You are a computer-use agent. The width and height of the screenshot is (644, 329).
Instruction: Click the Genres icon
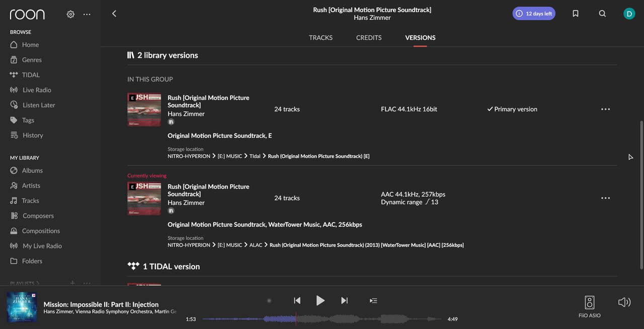click(14, 60)
